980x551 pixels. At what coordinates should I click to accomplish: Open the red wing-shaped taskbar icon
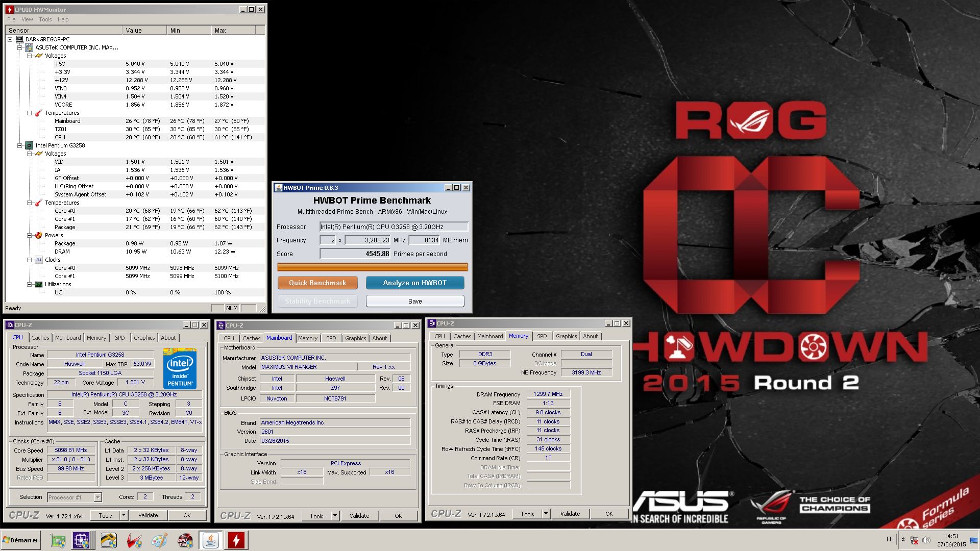pyautogui.click(x=134, y=540)
